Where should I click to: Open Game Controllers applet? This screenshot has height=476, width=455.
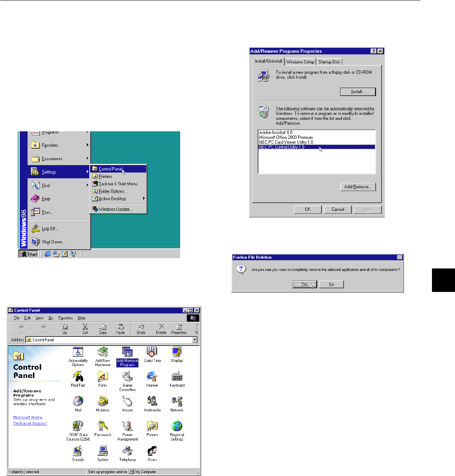[x=128, y=381]
